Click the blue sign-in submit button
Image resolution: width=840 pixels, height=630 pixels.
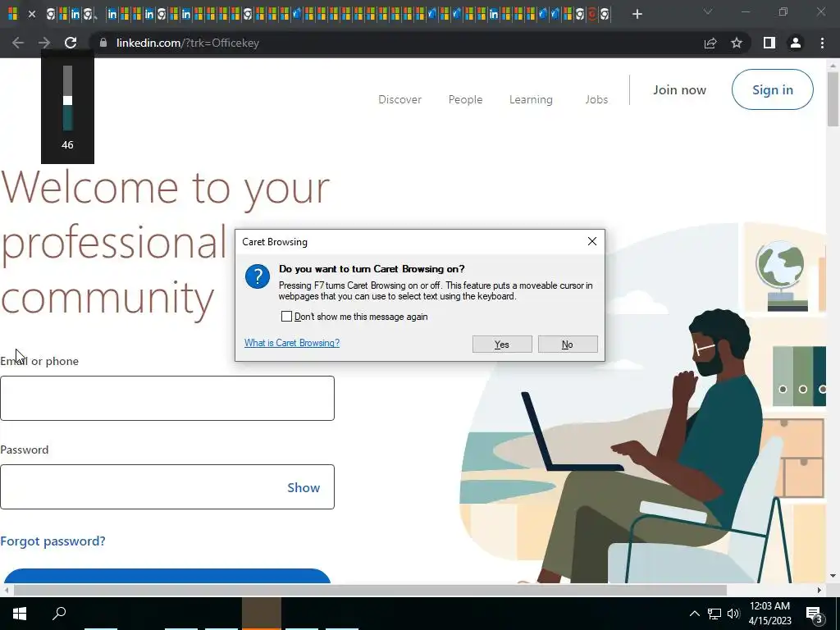[167, 576]
